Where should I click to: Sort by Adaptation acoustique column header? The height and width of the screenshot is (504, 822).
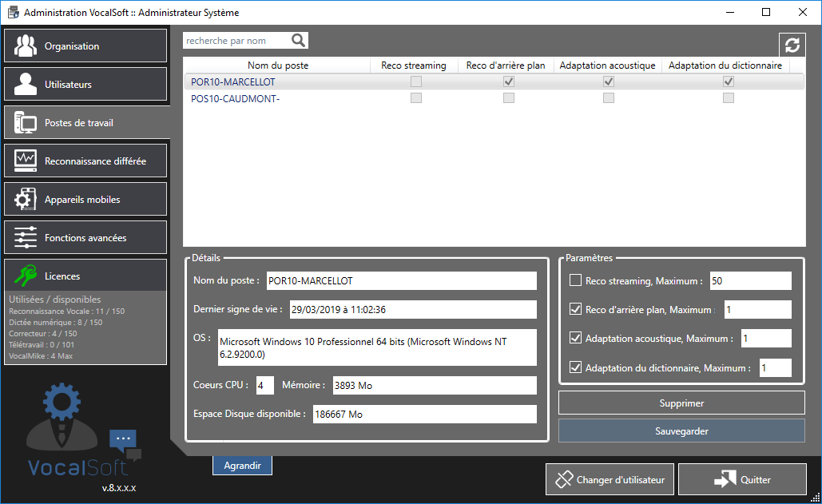pos(607,65)
